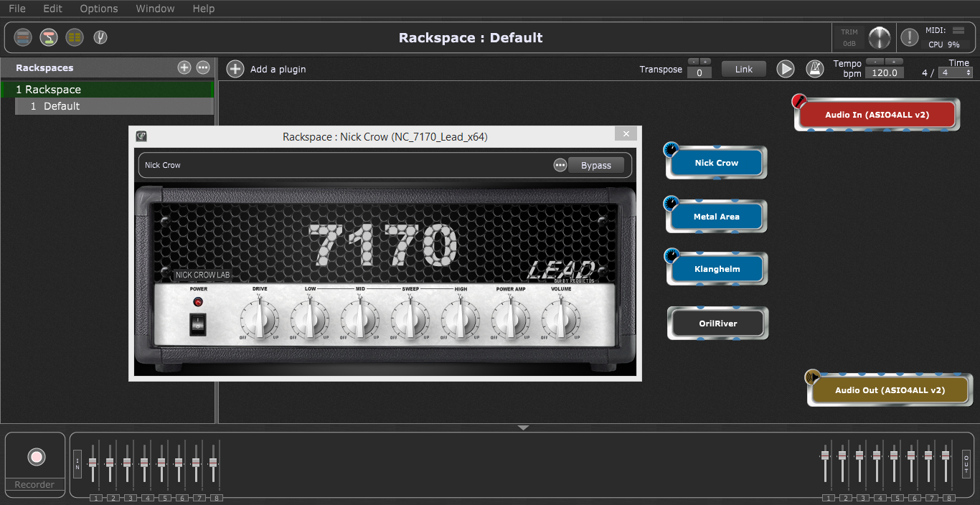
Task: Open the Time signature denominator dropdown
Action: coord(956,72)
